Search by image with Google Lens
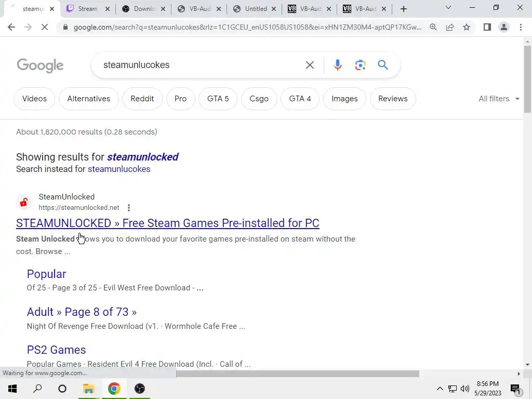This screenshot has height=399, width=532. click(x=361, y=65)
